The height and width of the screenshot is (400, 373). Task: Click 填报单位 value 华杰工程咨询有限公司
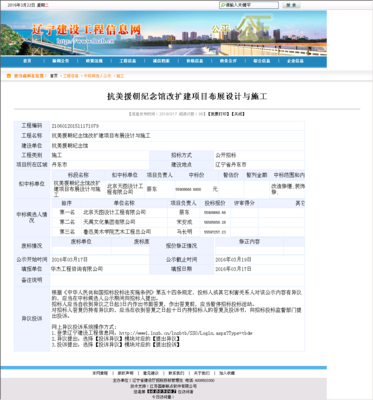point(77,269)
